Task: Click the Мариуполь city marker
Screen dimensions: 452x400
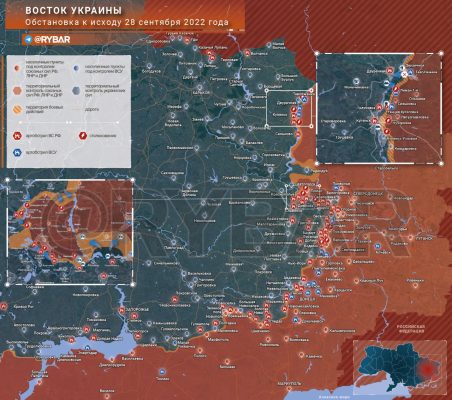Action: click(289, 389)
